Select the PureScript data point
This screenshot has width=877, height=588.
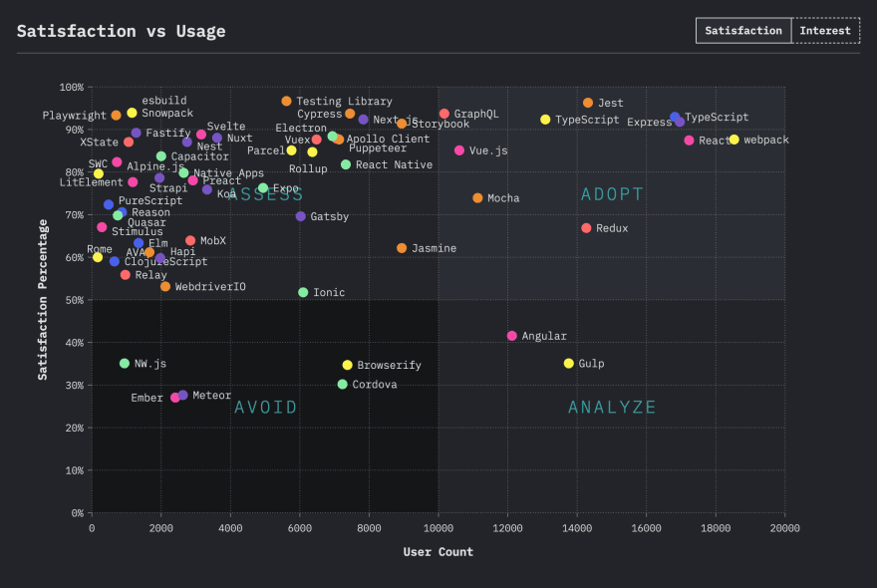109,204
